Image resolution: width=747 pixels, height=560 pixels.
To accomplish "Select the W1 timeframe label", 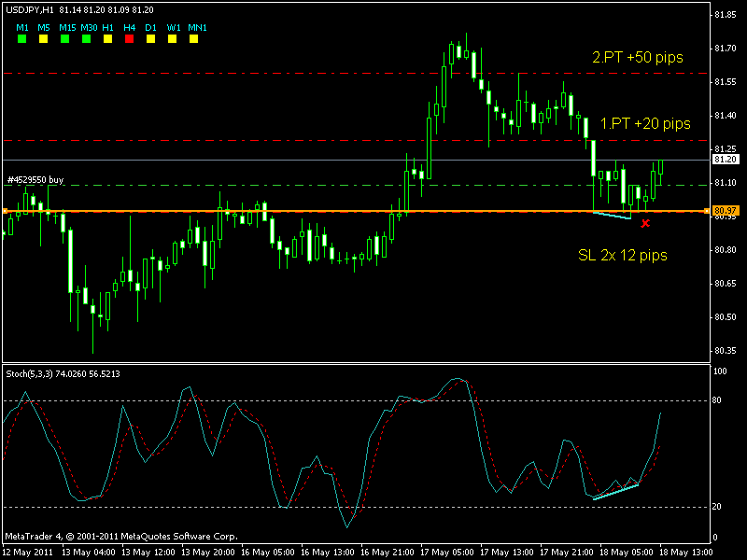I will coord(174,28).
